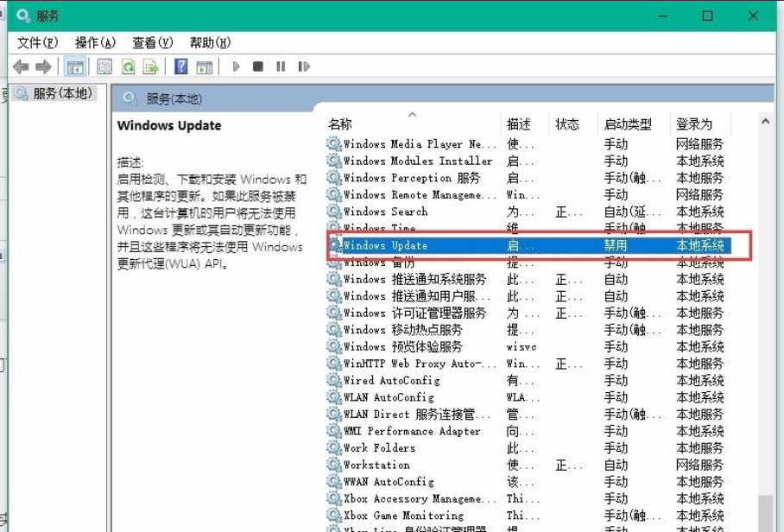784x532 pixels.
Task: Refresh the services list icon
Action: click(128, 66)
